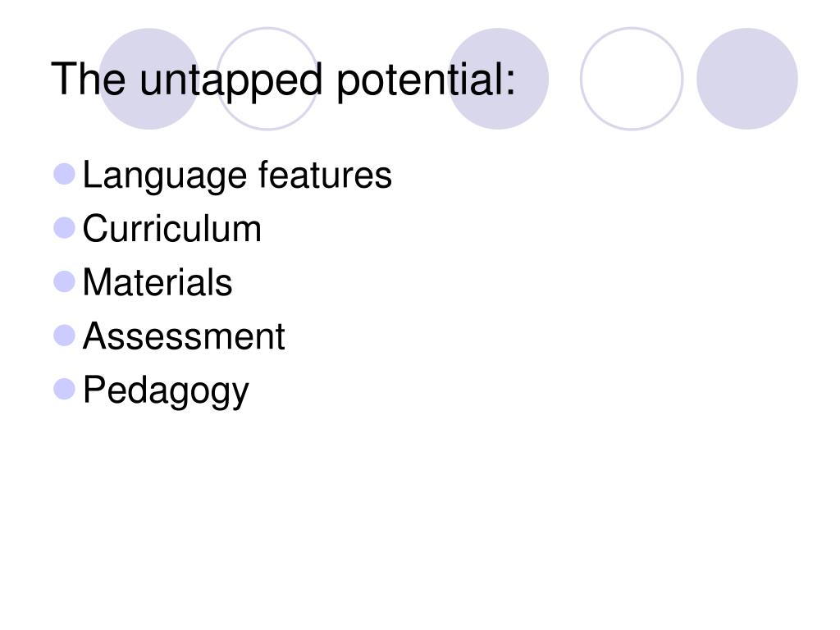Select the 'Materials' bullet text

157,282
